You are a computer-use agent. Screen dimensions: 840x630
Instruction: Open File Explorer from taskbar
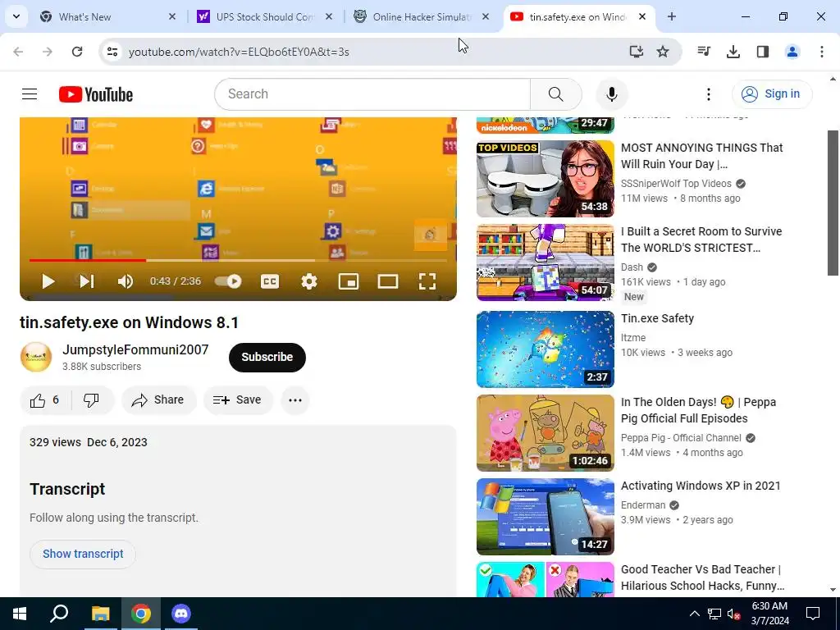tap(100, 614)
